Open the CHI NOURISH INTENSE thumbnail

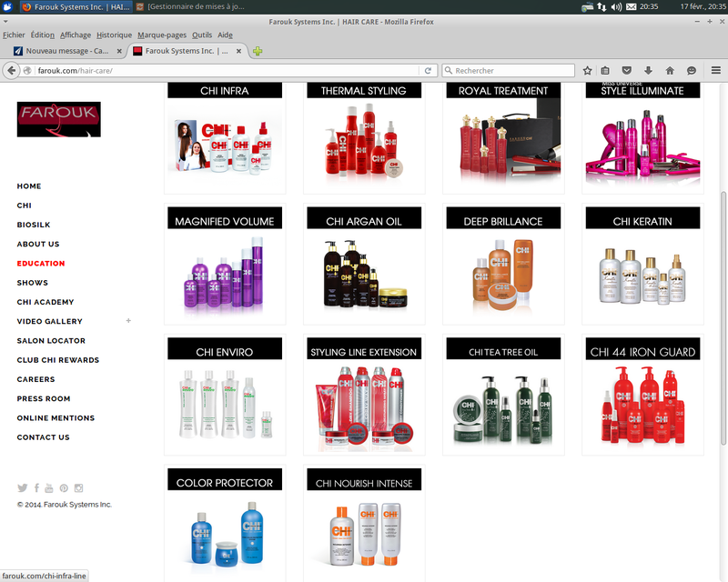364,523
